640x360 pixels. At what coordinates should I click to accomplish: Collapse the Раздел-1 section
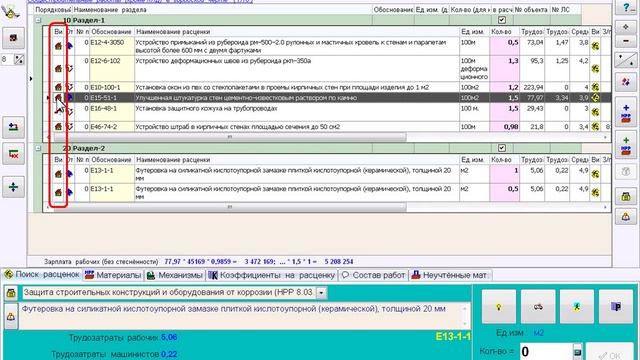click(x=38, y=20)
